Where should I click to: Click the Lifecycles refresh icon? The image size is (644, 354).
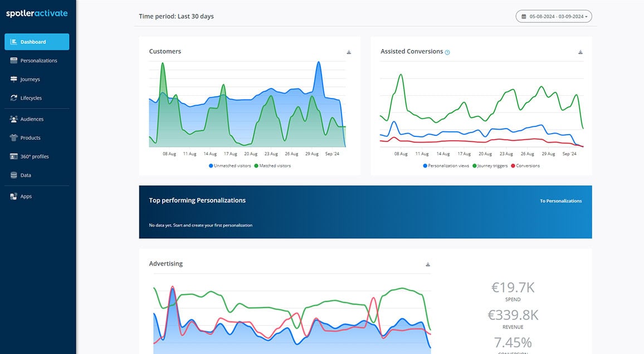click(x=14, y=98)
